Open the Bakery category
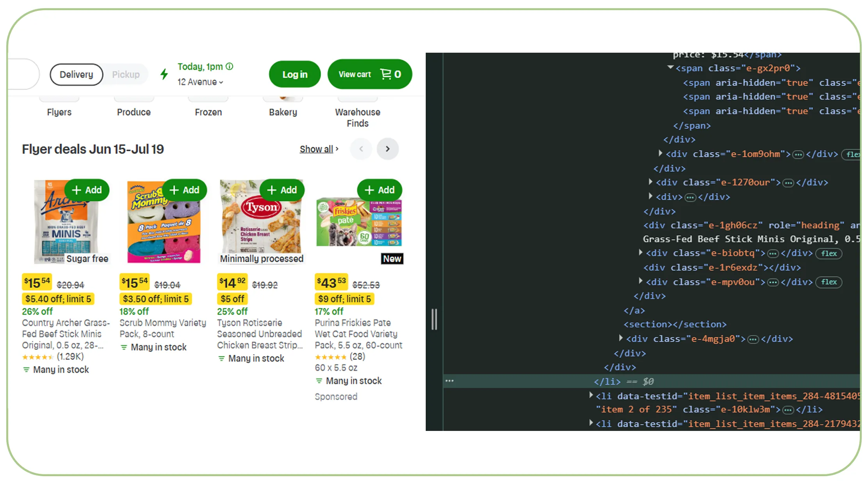868x484 pixels. coord(283,112)
